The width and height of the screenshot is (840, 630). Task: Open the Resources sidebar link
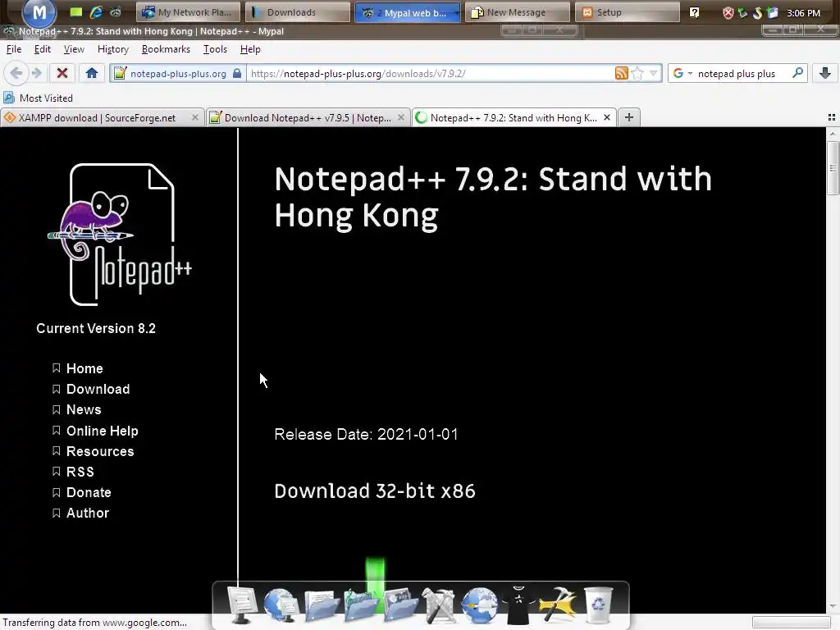pyautogui.click(x=100, y=451)
